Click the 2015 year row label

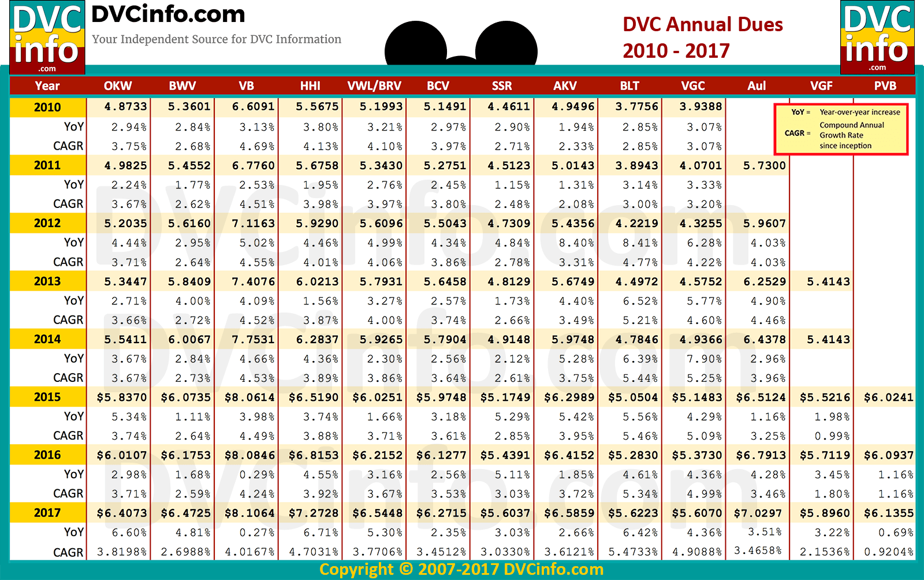click(x=47, y=397)
